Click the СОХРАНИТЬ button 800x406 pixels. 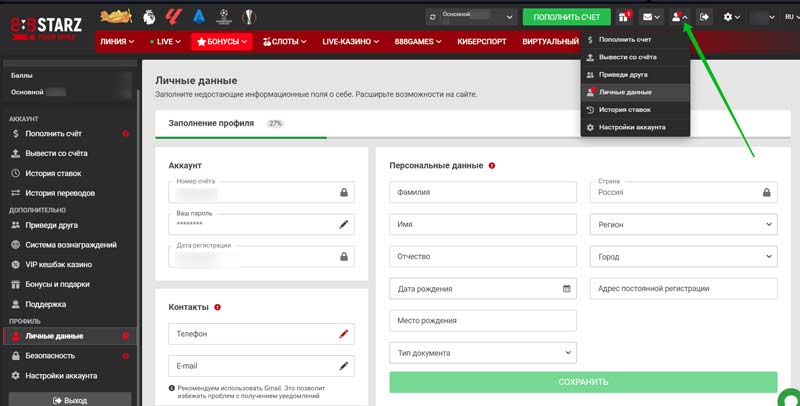point(583,382)
